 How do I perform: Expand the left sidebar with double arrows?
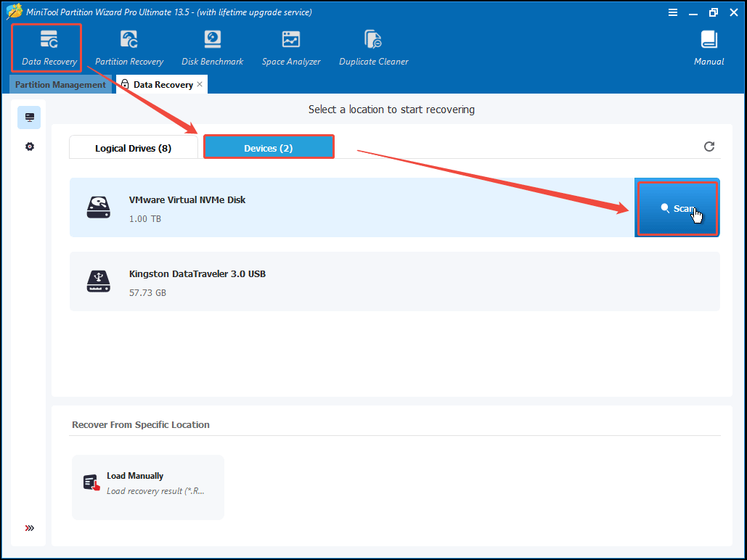29,528
